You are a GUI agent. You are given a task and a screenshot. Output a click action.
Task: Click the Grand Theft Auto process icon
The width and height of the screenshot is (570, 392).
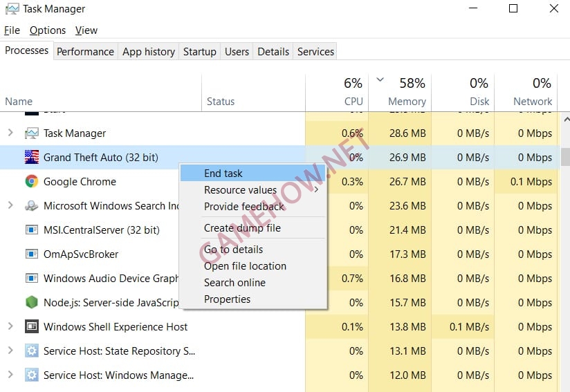point(31,158)
